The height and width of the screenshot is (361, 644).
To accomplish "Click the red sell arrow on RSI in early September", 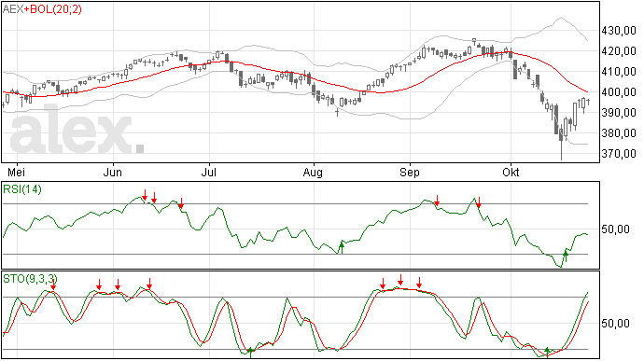I will pyautogui.click(x=437, y=201).
